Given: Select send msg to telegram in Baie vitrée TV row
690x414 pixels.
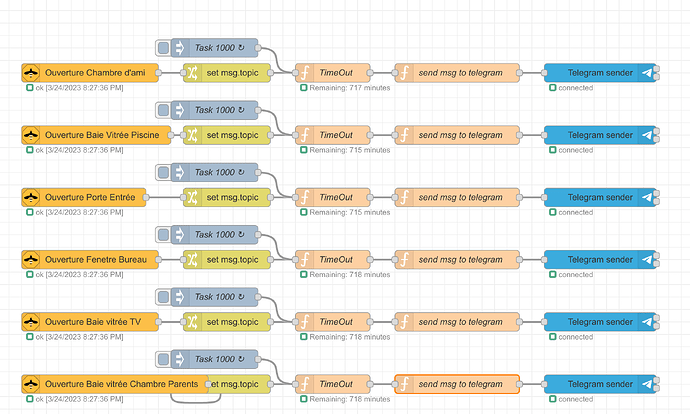Looking at the screenshot, I should click(x=460, y=322).
